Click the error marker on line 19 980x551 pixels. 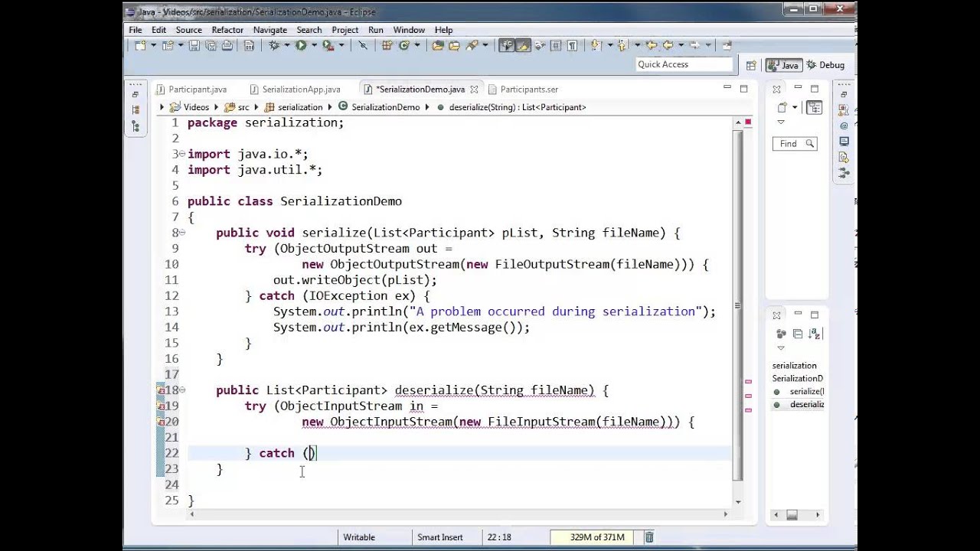click(x=161, y=406)
